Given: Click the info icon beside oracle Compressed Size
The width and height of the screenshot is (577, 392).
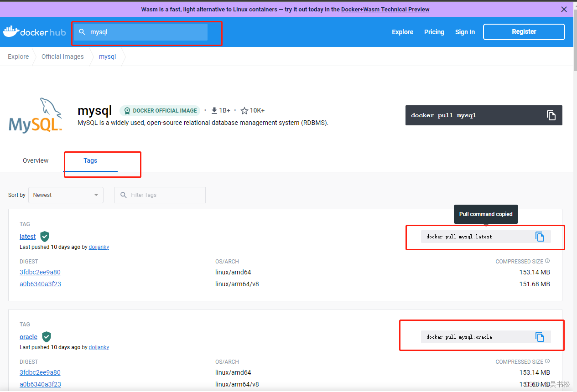Looking at the screenshot, I should 547,361.
